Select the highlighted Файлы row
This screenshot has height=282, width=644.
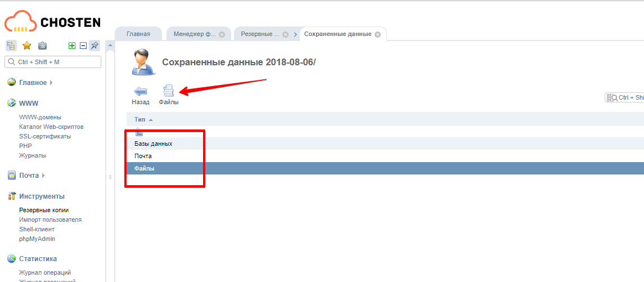pos(385,168)
